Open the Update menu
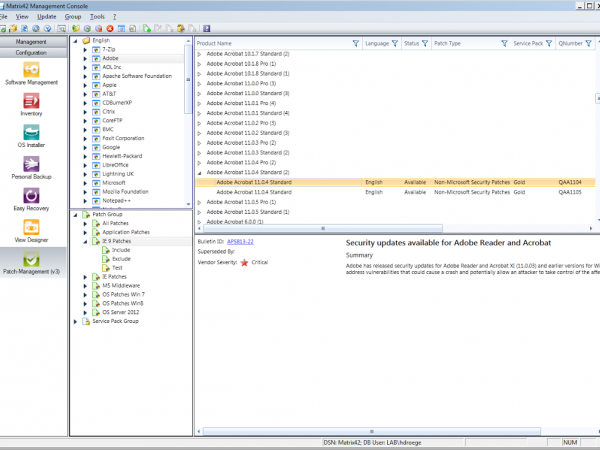The width and height of the screenshot is (600, 450). [x=47, y=16]
